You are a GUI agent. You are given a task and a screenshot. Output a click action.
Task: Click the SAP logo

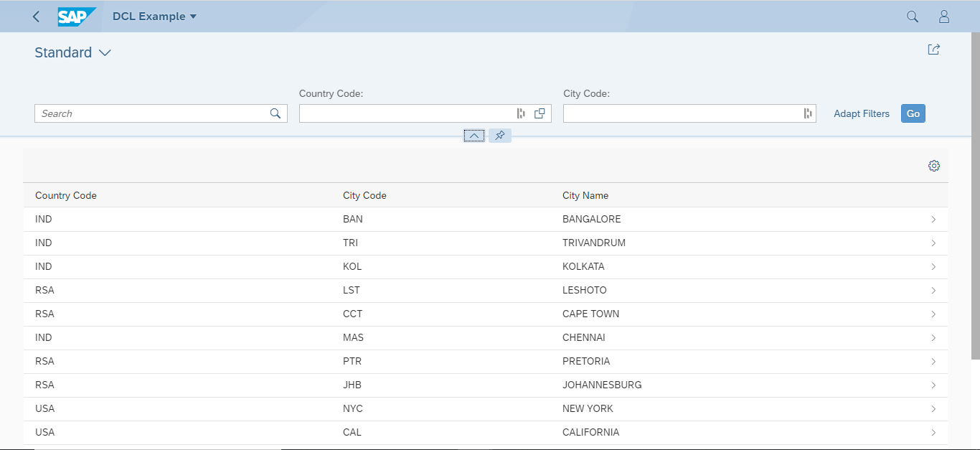point(77,16)
